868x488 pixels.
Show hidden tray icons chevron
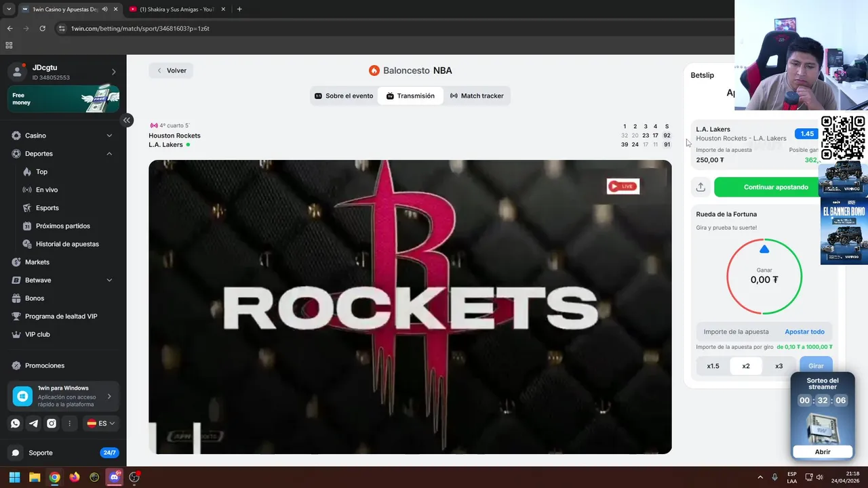click(759, 477)
